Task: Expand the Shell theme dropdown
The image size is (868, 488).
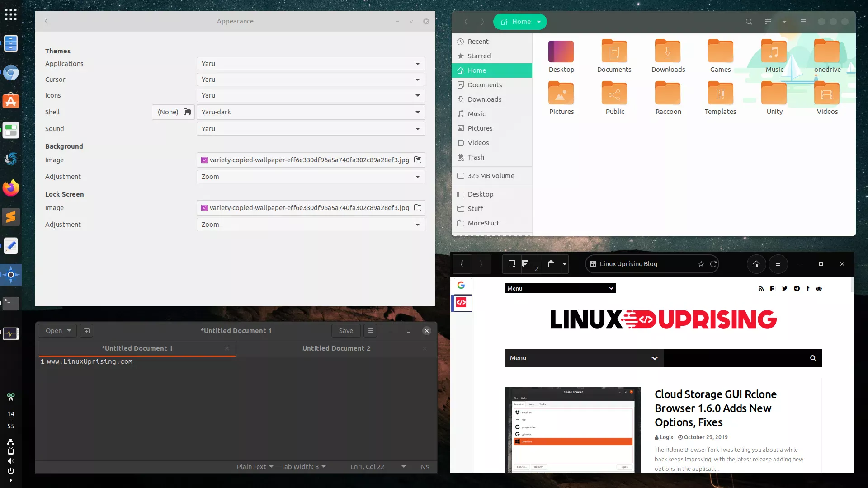Action: (311, 112)
